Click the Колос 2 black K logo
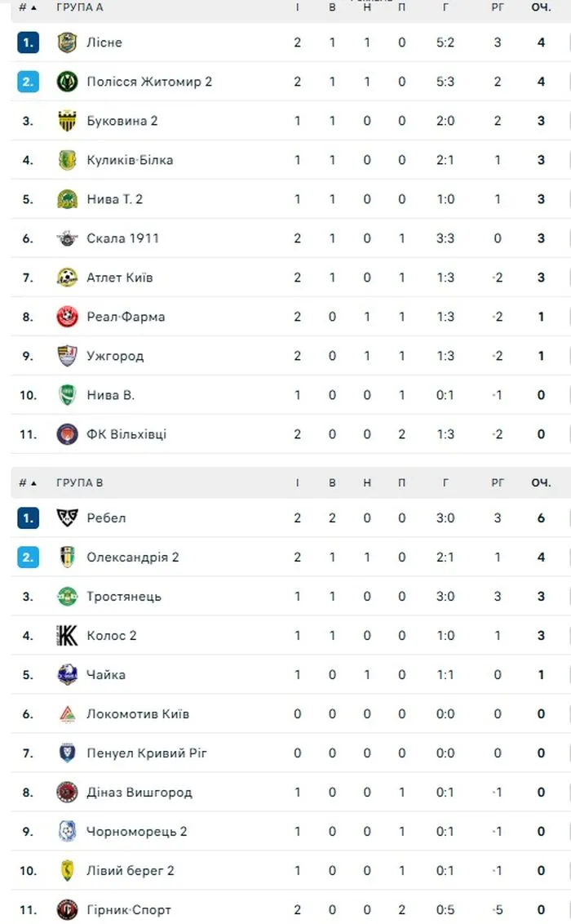The image size is (571, 924). 67,635
